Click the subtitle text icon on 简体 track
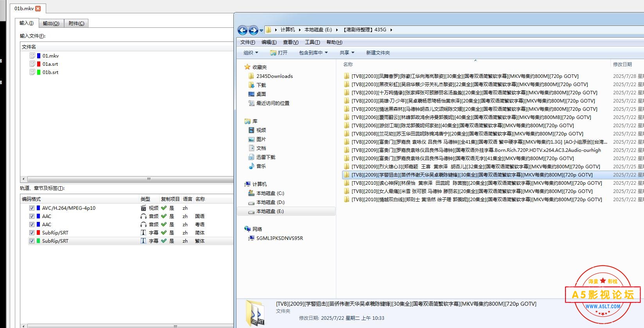This screenshot has width=644, height=328. click(144, 233)
